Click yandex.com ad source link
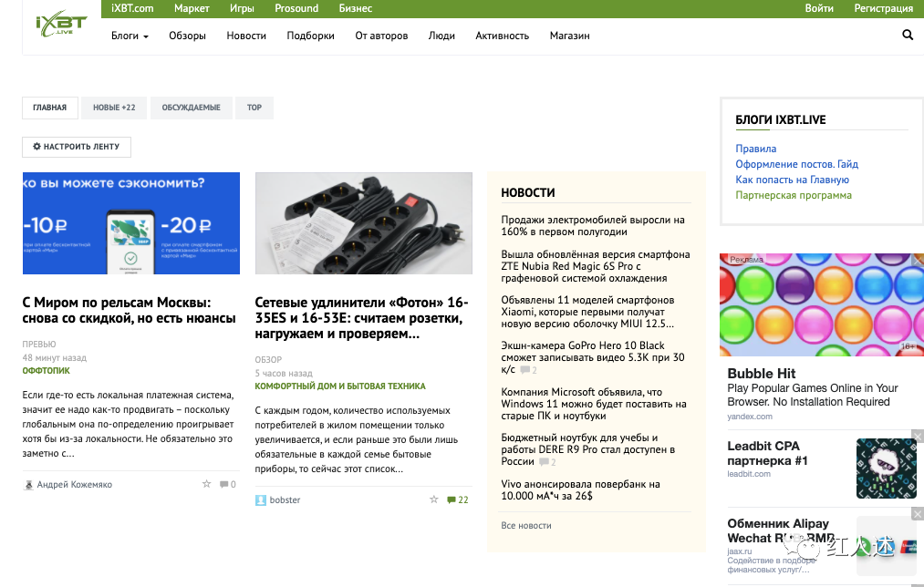This screenshot has width=924, height=587. point(750,417)
